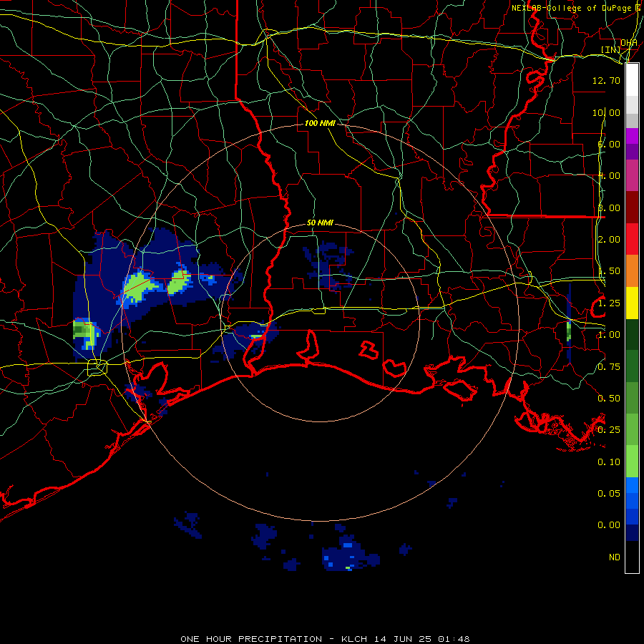The width and height of the screenshot is (644, 644).
Task: Click the [IN] units label
Action: pyautogui.click(x=611, y=49)
